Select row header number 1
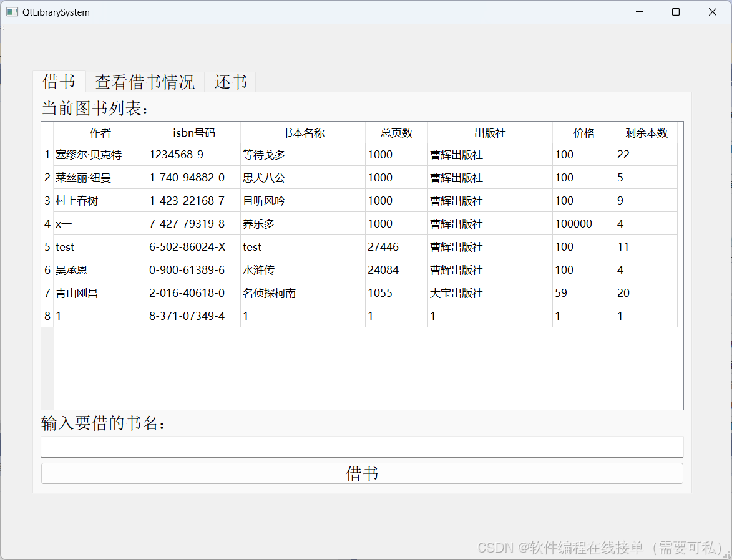Screen dimensions: 732x560 (x=47, y=155)
